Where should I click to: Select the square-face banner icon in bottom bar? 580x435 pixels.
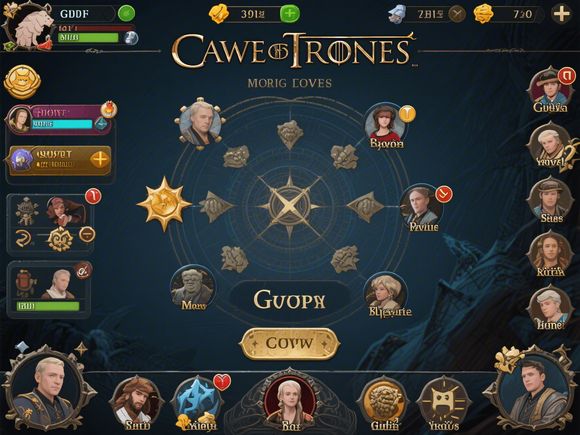443,403
